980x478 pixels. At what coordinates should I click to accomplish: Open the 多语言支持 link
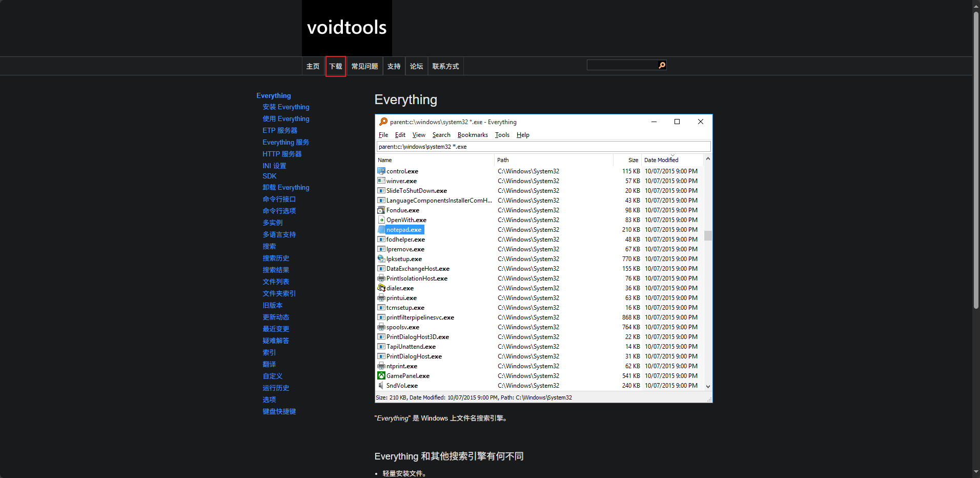(x=279, y=234)
